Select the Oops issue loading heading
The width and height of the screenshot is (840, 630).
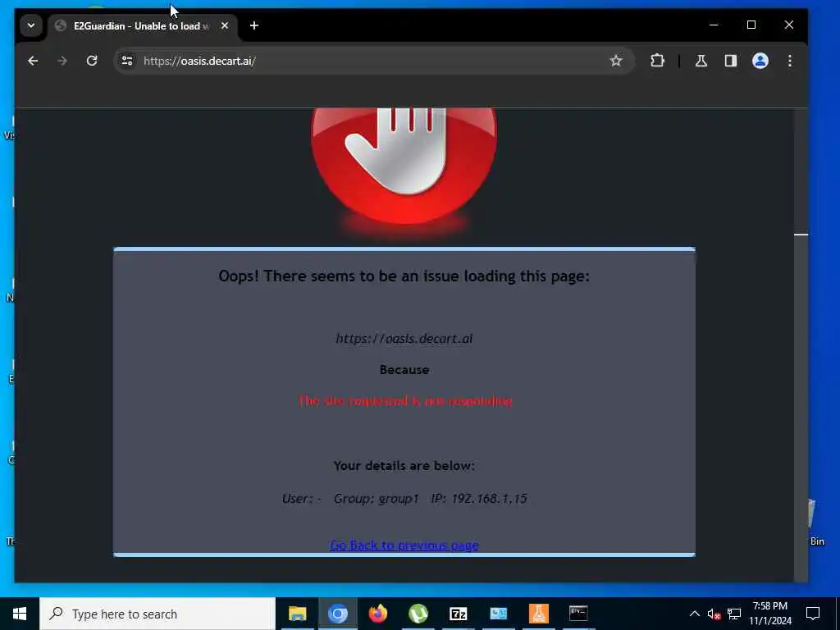tap(404, 276)
